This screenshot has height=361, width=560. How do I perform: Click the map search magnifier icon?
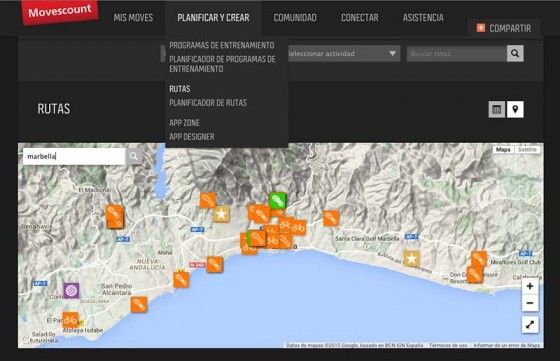tap(134, 156)
